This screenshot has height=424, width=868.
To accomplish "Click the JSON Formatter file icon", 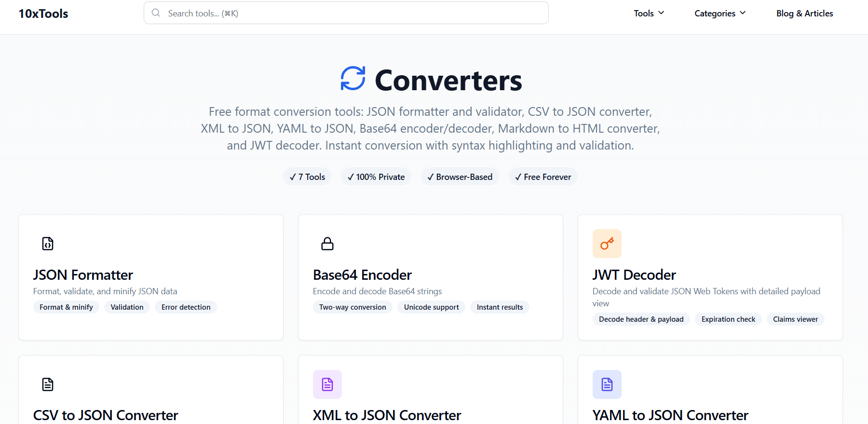I will tap(48, 244).
